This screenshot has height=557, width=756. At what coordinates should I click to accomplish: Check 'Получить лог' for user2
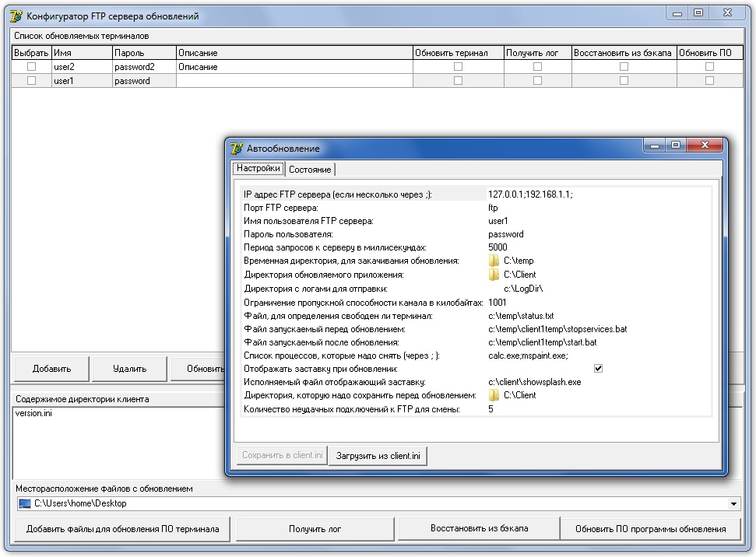point(537,66)
